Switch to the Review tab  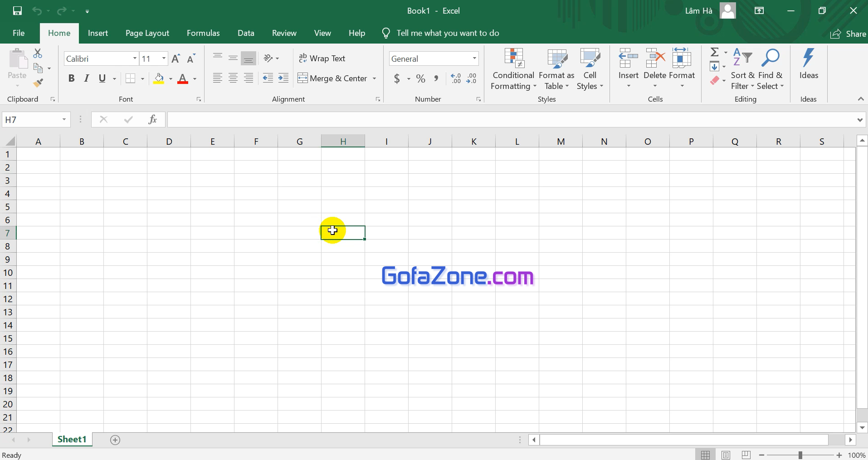pos(284,33)
